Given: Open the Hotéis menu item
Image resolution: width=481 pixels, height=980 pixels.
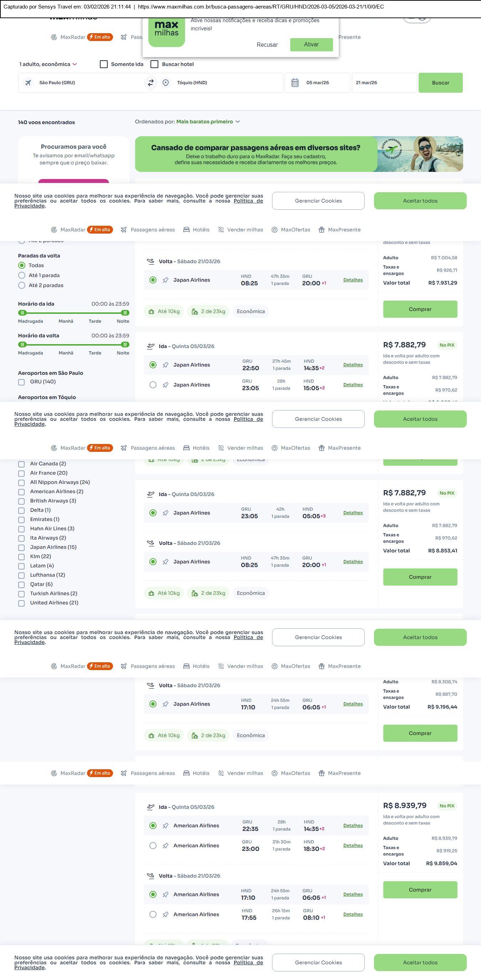Looking at the screenshot, I should (196, 230).
